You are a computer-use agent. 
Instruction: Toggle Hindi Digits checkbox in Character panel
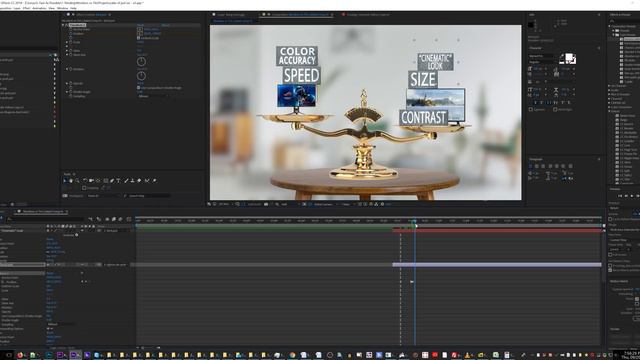555,110
